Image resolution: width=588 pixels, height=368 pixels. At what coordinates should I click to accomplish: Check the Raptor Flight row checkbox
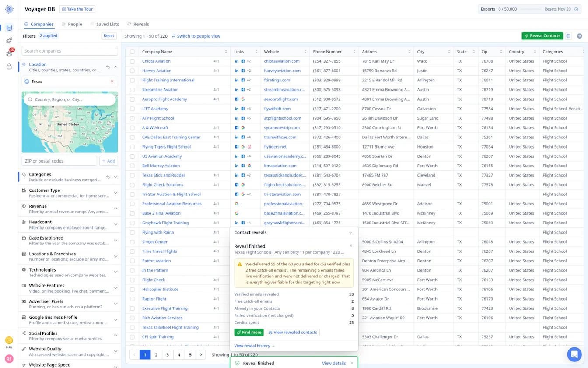132,299
